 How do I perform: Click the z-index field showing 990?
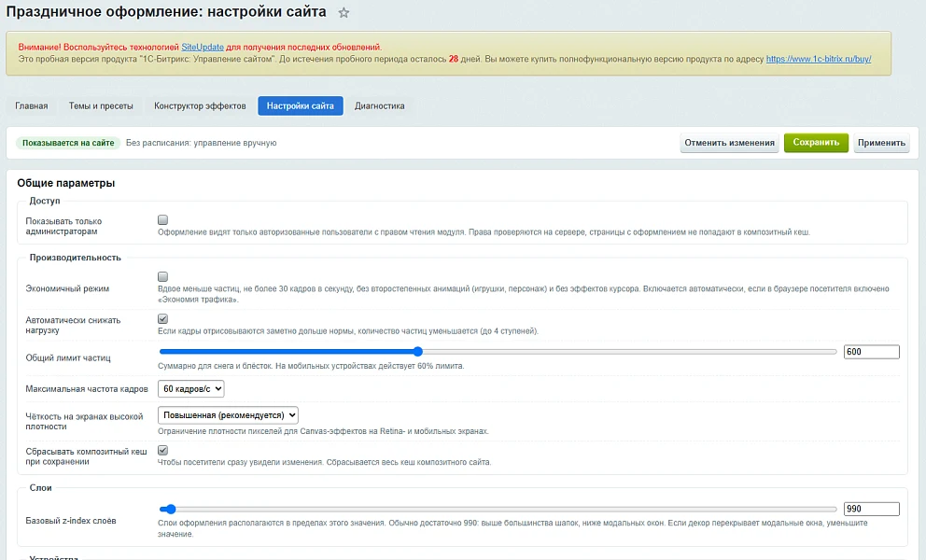(871, 509)
